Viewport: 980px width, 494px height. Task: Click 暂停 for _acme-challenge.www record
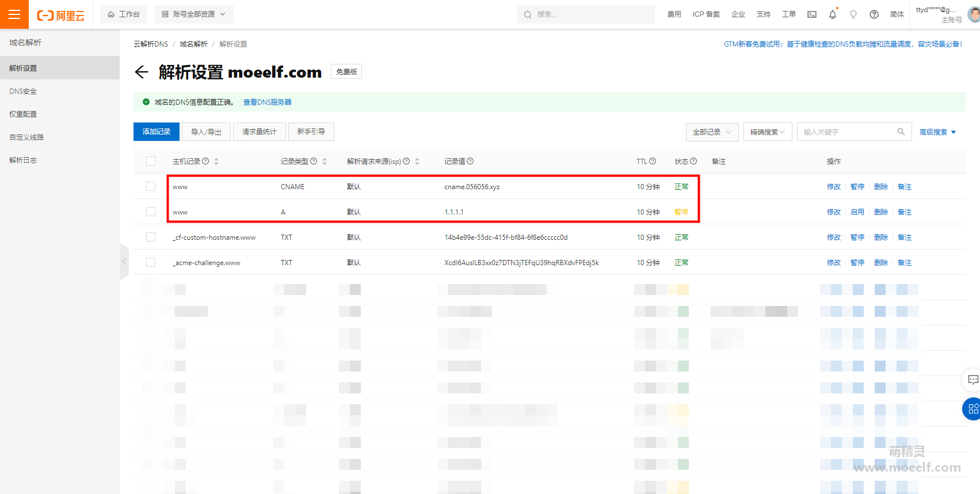(x=857, y=262)
